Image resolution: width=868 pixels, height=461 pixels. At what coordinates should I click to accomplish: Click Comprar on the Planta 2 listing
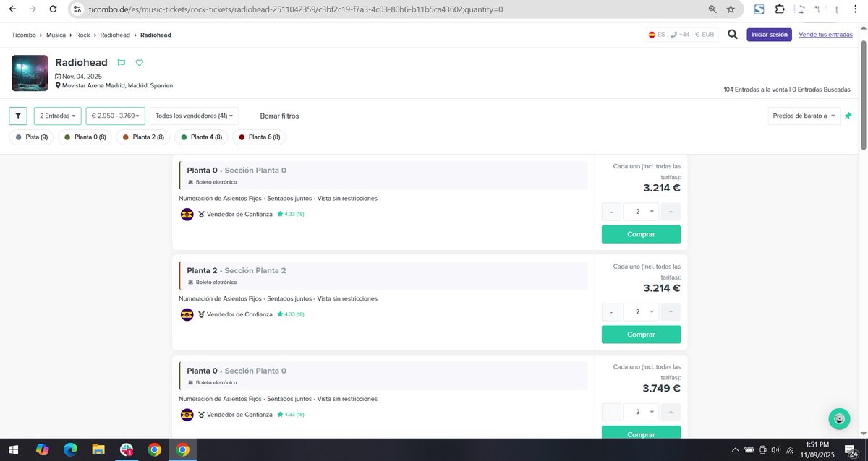641,335
